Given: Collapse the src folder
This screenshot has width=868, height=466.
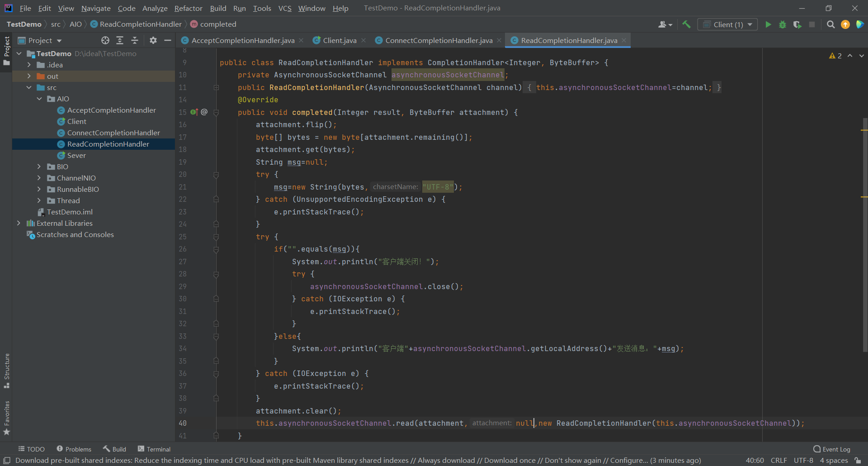Looking at the screenshot, I should [x=29, y=87].
